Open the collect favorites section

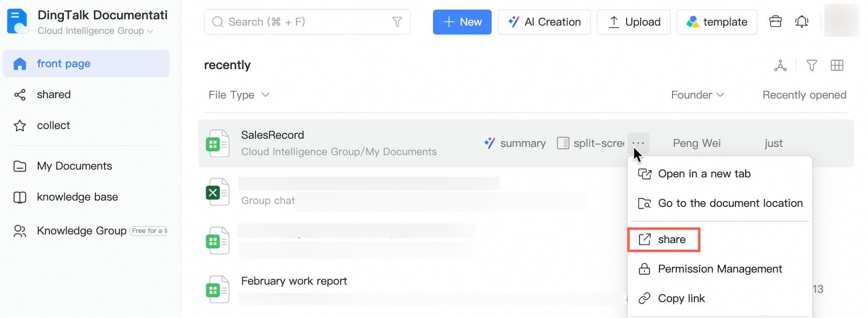53,126
